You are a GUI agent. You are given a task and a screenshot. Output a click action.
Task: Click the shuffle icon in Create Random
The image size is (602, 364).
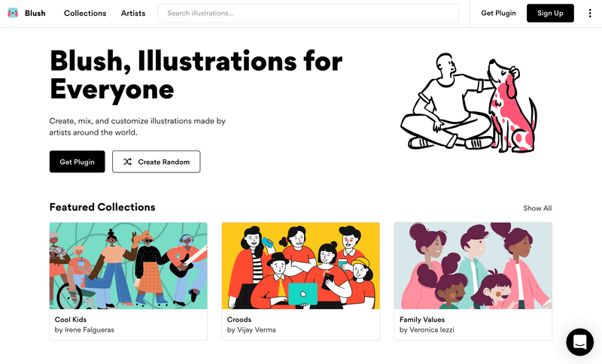[127, 162]
